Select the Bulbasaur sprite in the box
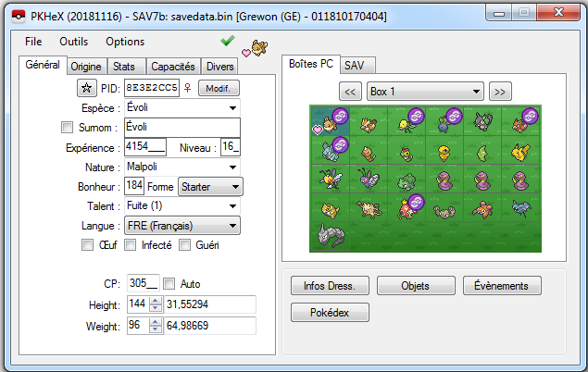This screenshot has height=372, width=588. [x=407, y=181]
